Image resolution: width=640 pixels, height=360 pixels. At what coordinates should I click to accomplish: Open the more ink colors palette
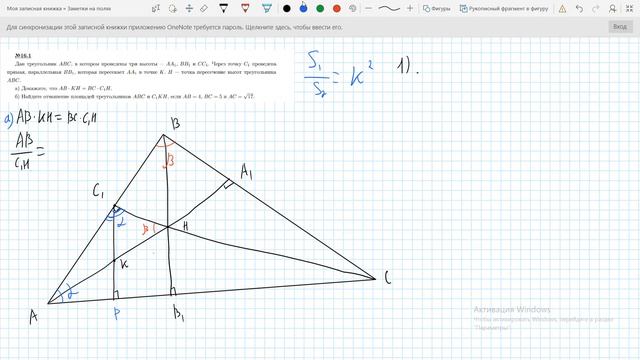click(x=353, y=8)
